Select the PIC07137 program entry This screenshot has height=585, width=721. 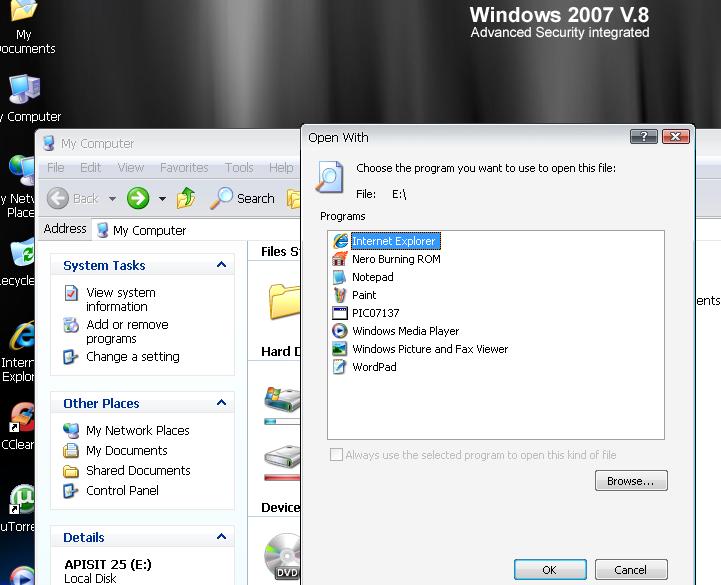coord(366,313)
